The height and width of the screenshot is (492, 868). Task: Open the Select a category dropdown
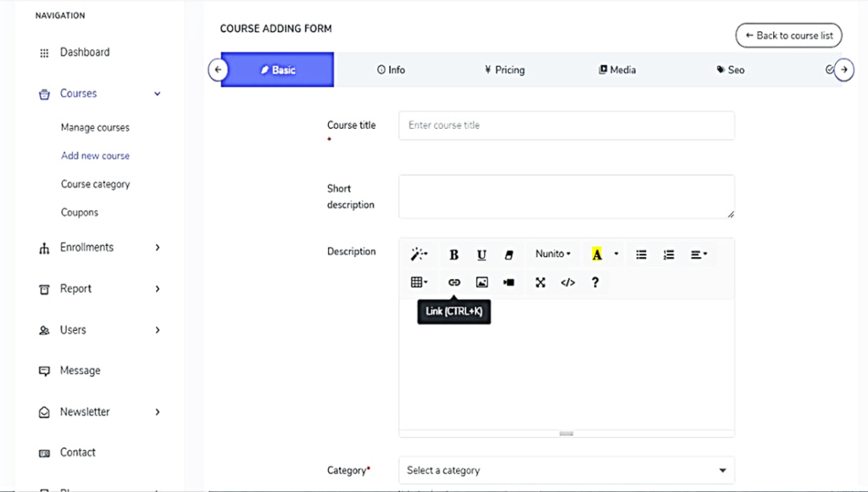point(566,471)
